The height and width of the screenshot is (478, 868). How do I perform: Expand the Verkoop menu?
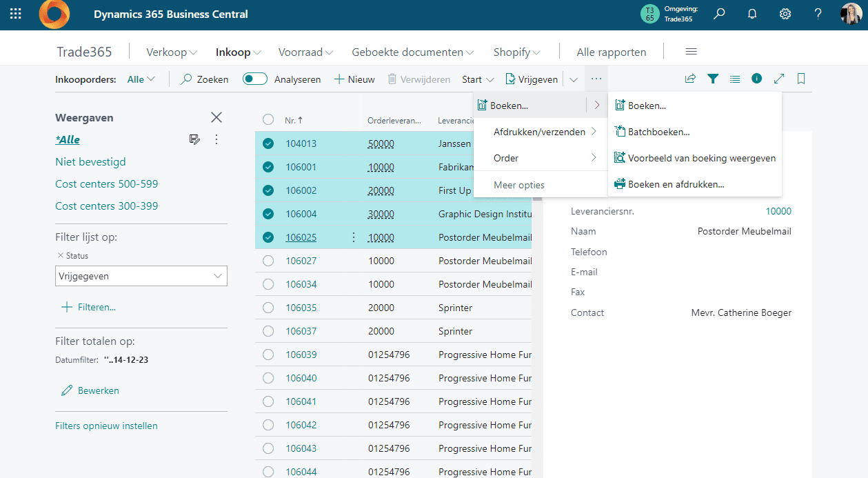point(172,52)
